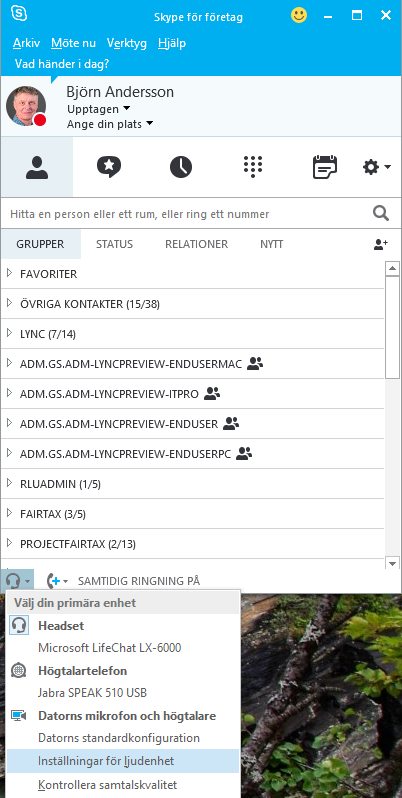Click the contact list scrollbar thumb

[x=392, y=327]
